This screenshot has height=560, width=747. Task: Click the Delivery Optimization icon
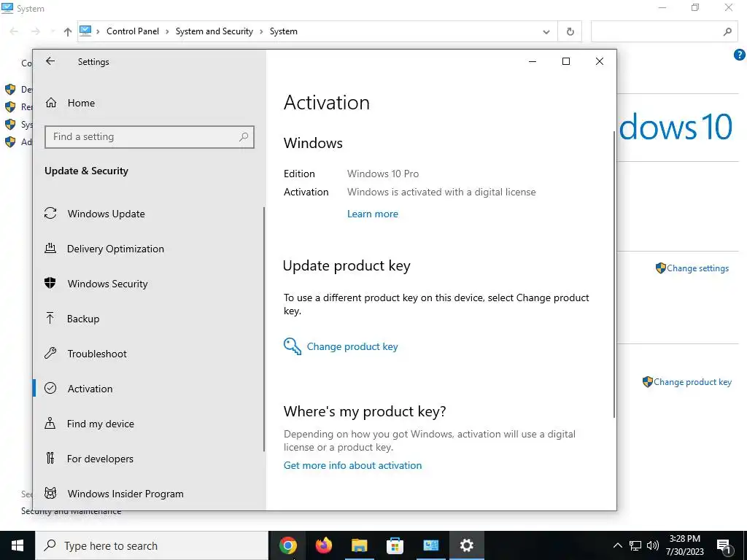click(50, 248)
